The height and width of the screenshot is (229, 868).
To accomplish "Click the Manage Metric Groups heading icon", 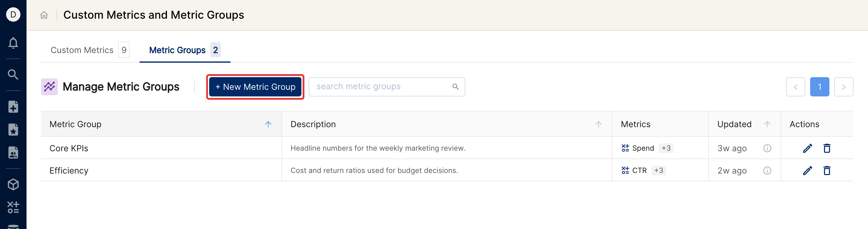I will click(x=49, y=86).
